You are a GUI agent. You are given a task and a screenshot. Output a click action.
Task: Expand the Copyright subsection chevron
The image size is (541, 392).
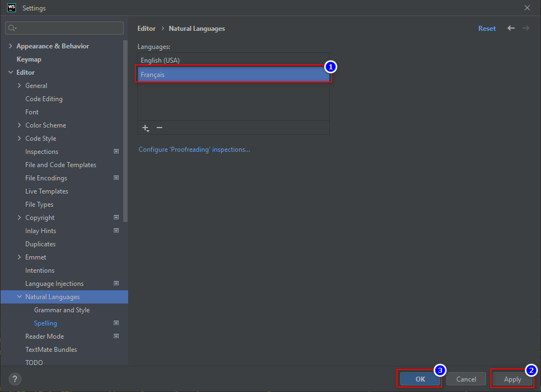19,217
